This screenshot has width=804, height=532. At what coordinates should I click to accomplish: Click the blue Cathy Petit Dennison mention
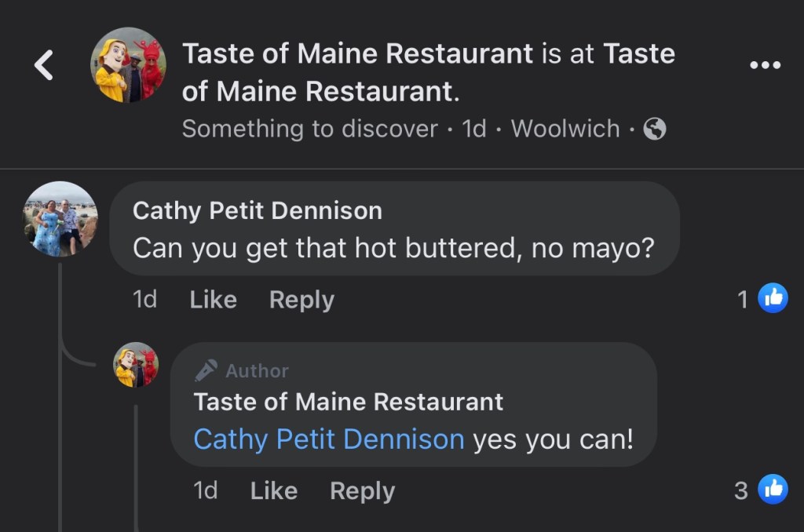pos(329,439)
